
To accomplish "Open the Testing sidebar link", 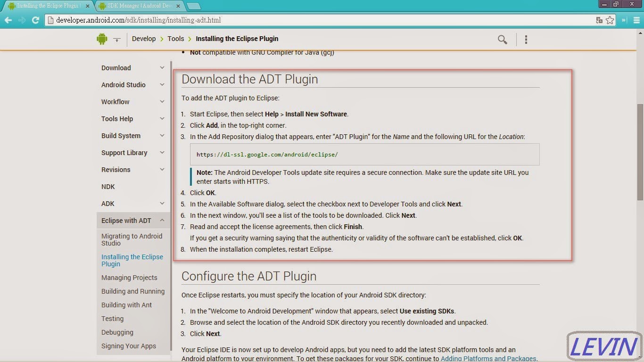I will click(x=112, y=319).
